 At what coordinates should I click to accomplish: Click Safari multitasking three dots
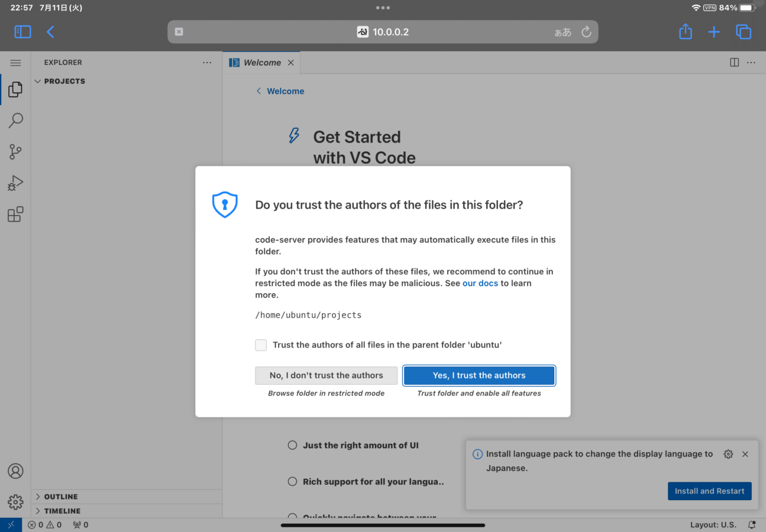tap(383, 8)
